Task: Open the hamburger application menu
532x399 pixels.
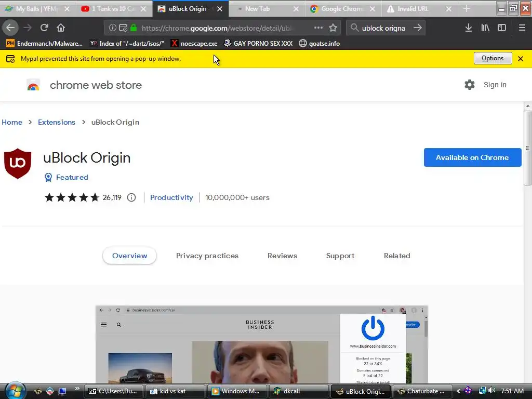Action: (522, 28)
